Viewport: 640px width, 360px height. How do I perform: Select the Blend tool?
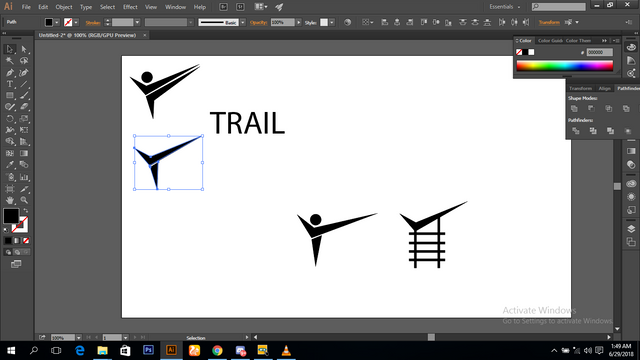pyautogui.click(x=24, y=165)
